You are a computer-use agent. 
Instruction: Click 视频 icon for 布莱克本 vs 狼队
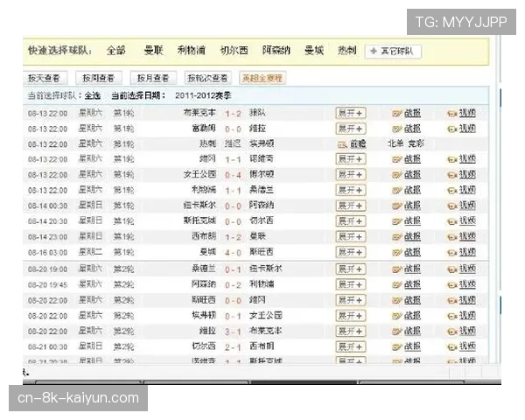tap(452, 115)
